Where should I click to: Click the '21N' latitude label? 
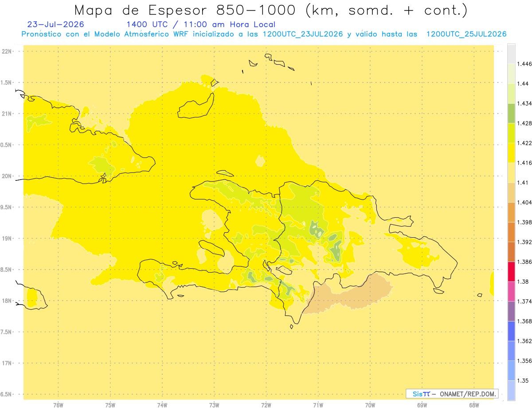click(6, 114)
